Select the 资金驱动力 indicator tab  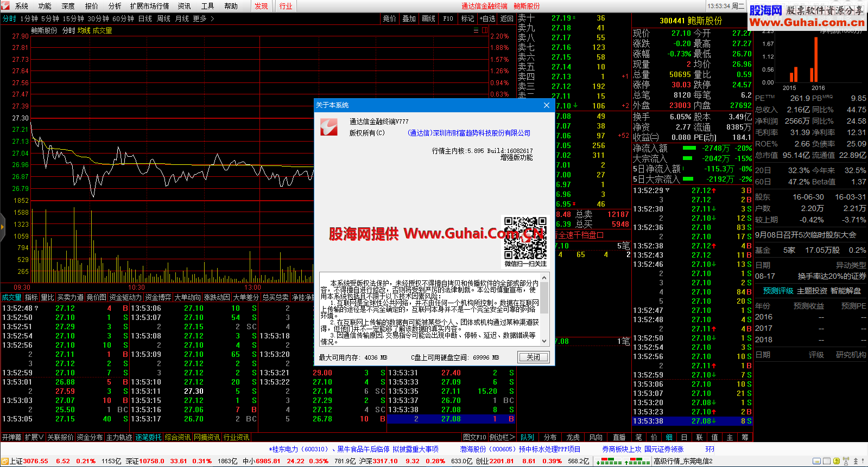point(125,297)
